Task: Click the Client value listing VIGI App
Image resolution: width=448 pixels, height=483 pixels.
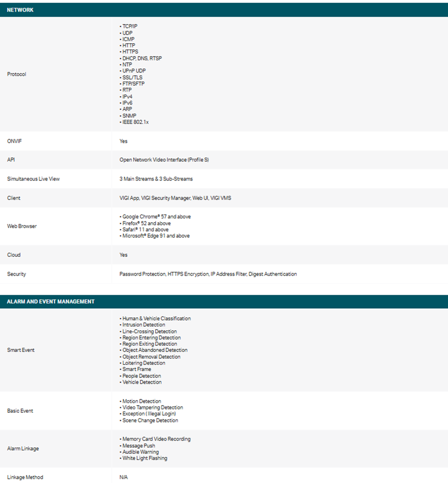Action: pos(175,198)
